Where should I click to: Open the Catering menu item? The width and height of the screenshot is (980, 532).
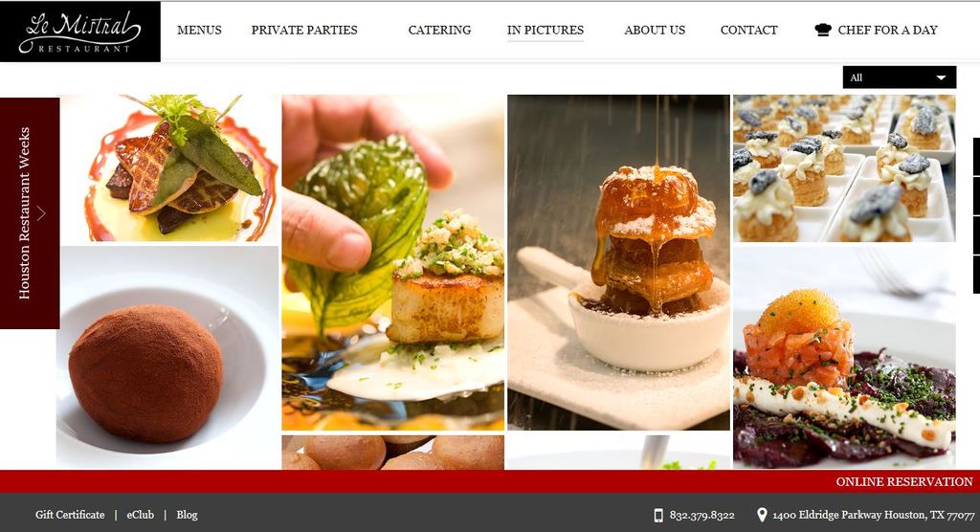[x=439, y=30]
